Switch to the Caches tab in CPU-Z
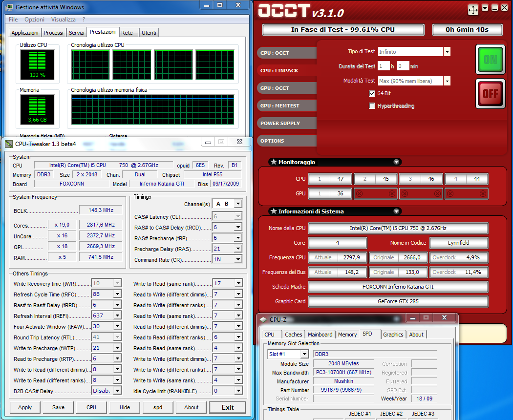This screenshot has width=513, height=420. pyautogui.click(x=294, y=335)
